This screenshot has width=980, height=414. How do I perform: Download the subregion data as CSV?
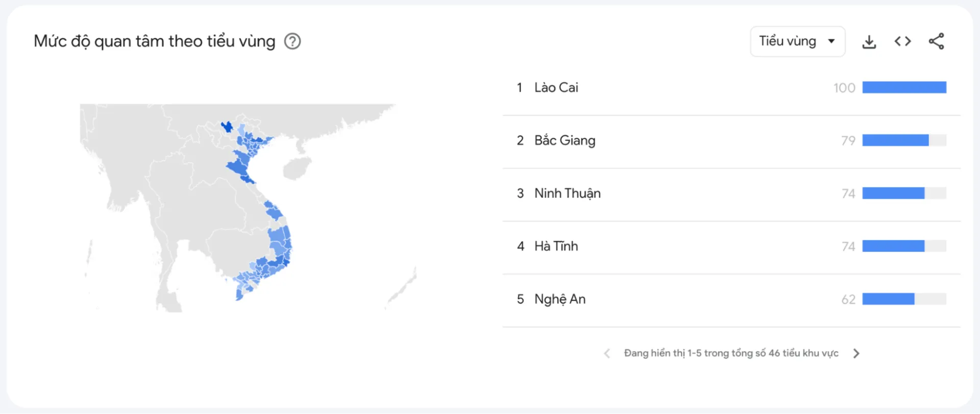tap(869, 41)
